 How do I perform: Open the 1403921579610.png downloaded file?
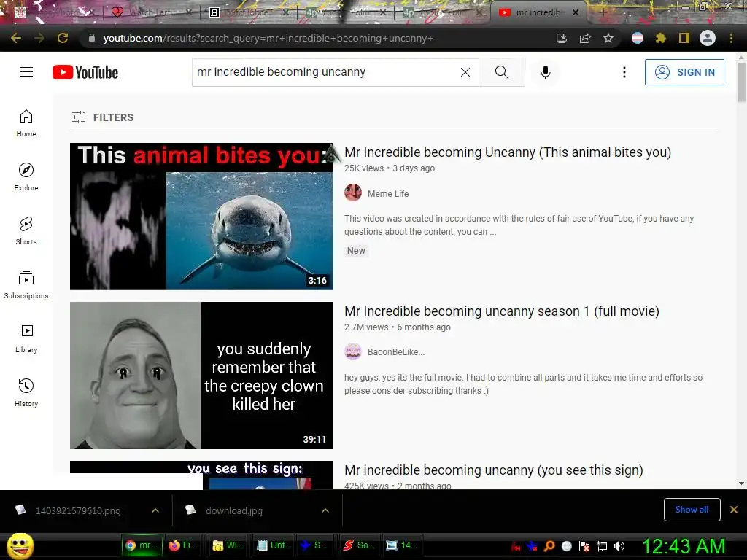coord(78,510)
